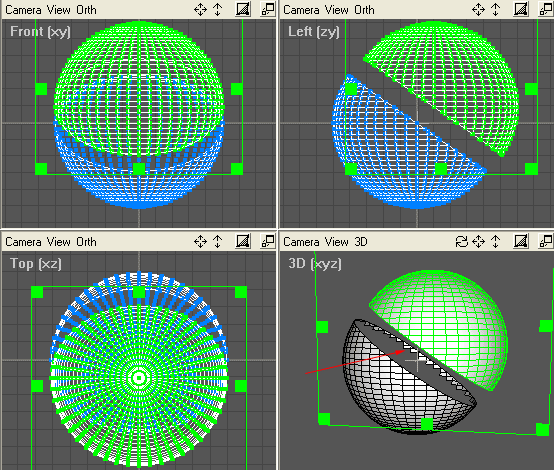Toggle shading mode icon in Left view header
554x470 pixels.
coord(521,9)
